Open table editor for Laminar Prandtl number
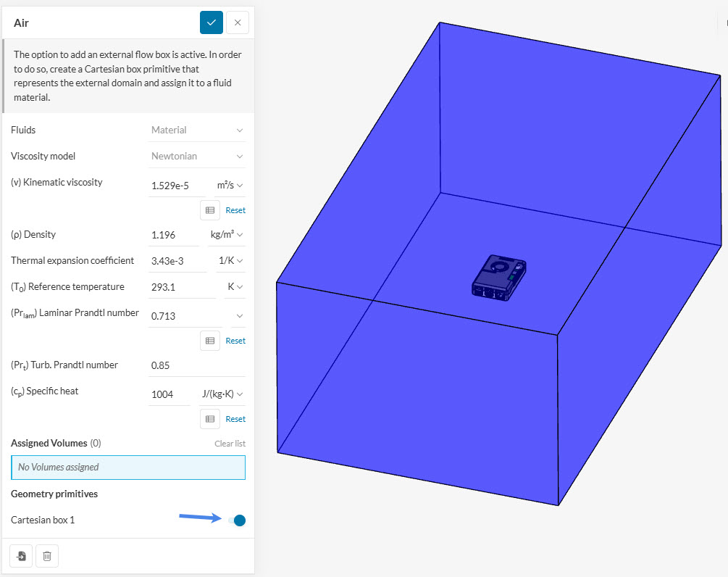This screenshot has width=728, height=577. tap(210, 341)
